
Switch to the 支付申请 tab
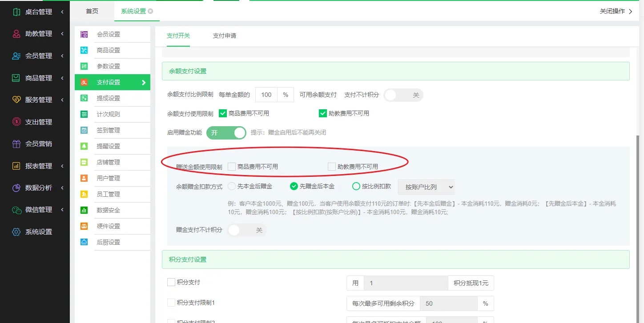pos(224,36)
